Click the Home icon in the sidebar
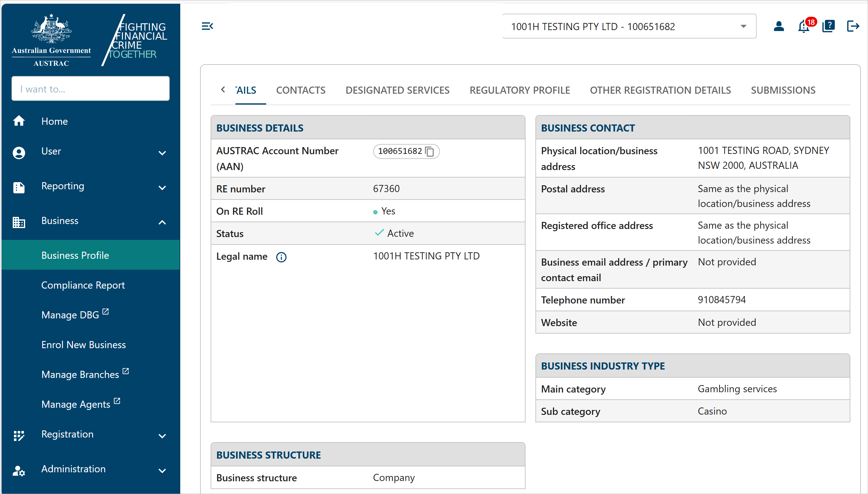This screenshot has width=868, height=494. pos(19,121)
